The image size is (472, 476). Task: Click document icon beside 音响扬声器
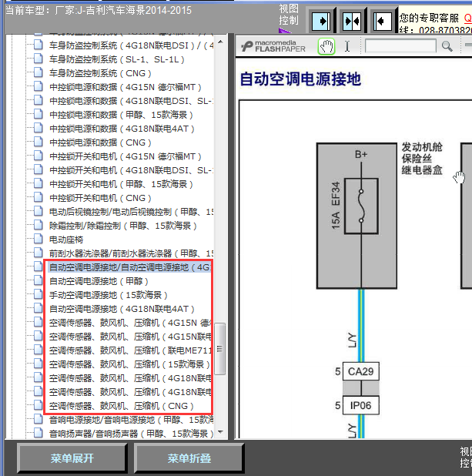click(38, 433)
